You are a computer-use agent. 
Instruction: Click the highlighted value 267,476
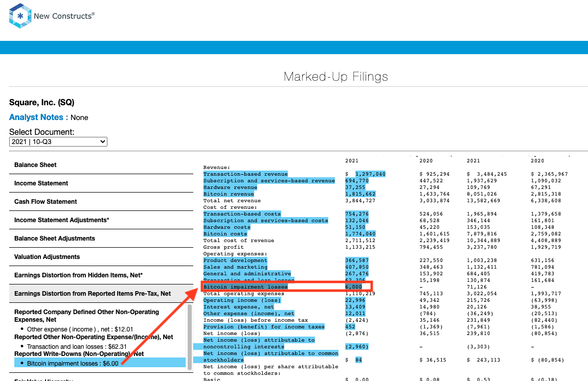356,274
